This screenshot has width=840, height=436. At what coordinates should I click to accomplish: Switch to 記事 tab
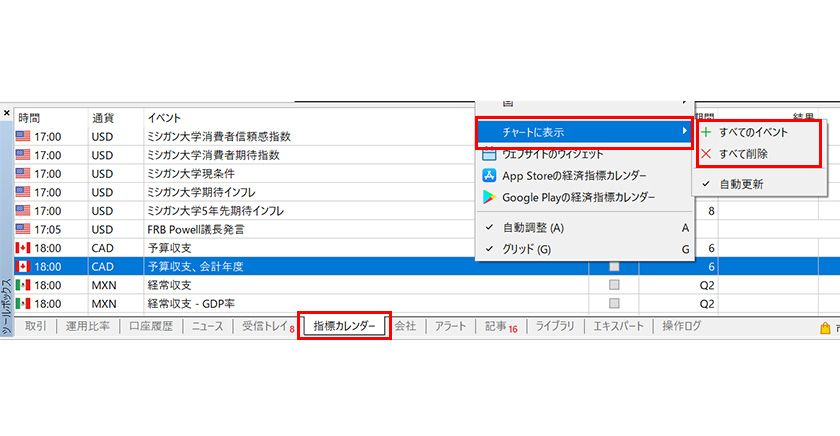[500, 326]
